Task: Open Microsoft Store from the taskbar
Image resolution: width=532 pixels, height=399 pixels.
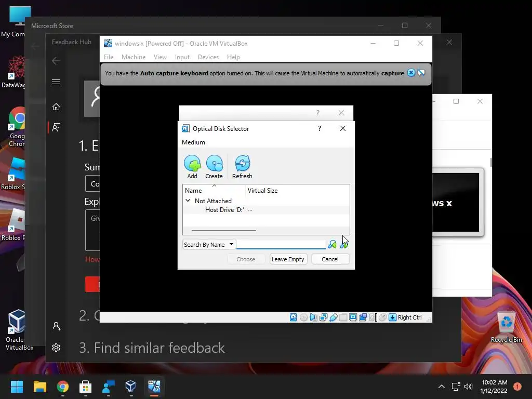Action: [x=85, y=387]
